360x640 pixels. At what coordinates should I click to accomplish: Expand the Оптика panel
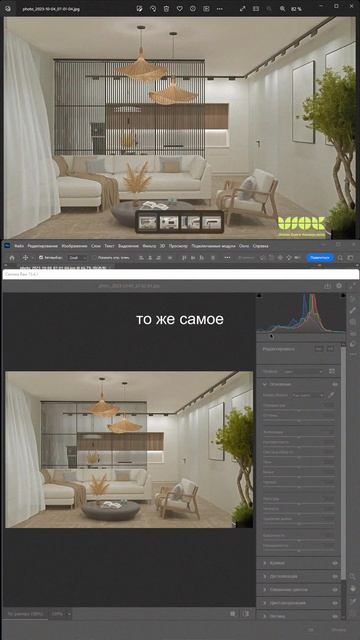(265, 616)
